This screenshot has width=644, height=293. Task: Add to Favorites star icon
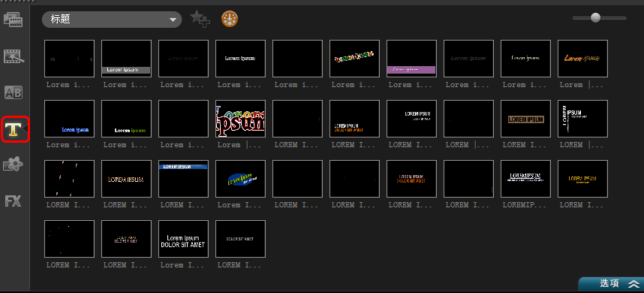[x=200, y=20]
